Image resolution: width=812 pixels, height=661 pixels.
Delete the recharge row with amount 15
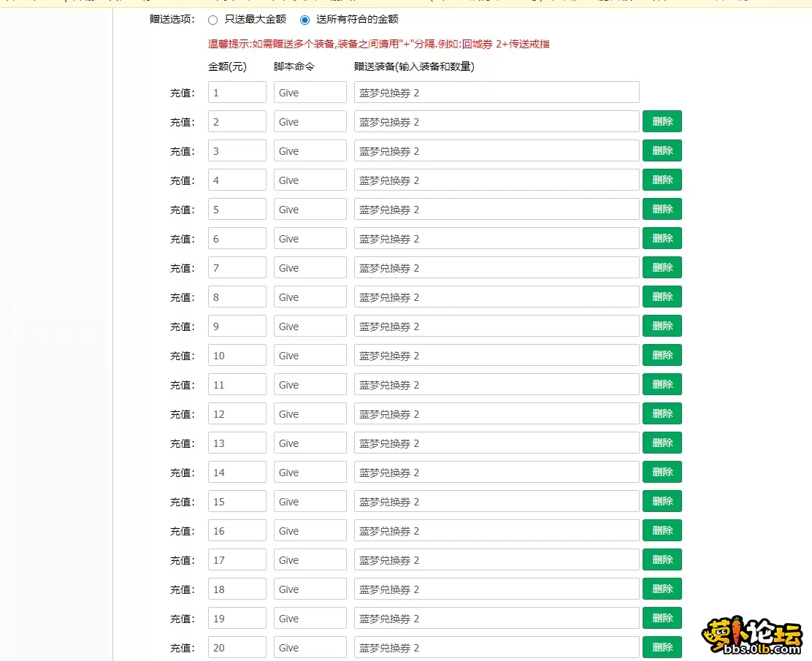(x=662, y=501)
